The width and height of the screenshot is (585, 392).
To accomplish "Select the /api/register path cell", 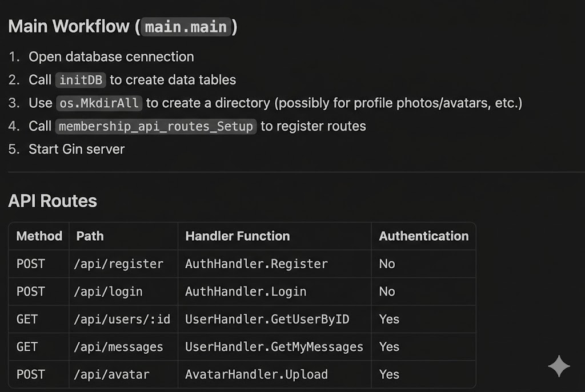I will pos(119,264).
